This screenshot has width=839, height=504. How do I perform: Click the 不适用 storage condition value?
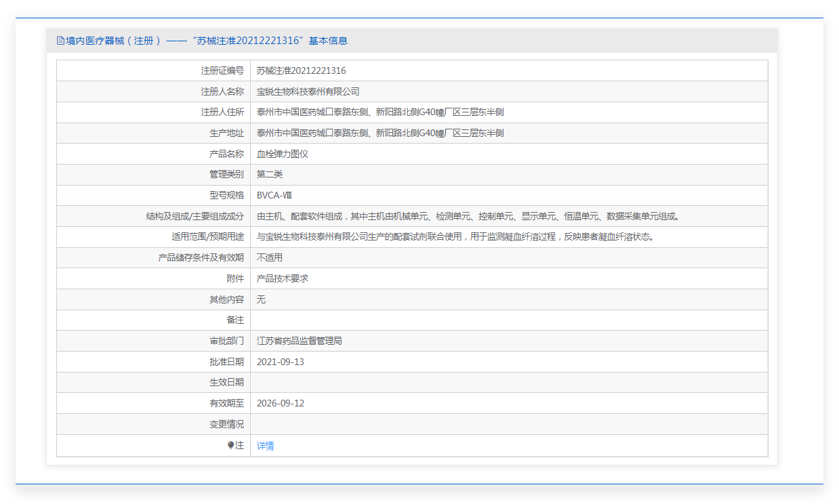point(270,258)
